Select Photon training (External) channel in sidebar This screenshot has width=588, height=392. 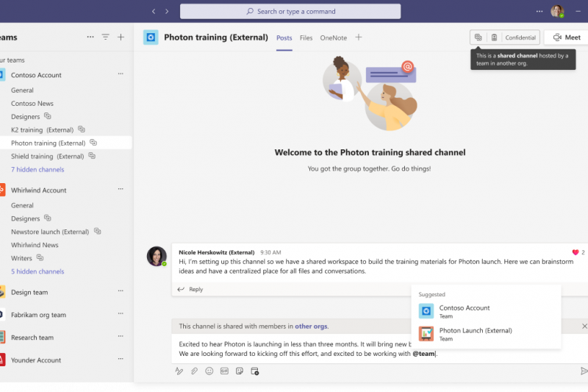coord(65,143)
